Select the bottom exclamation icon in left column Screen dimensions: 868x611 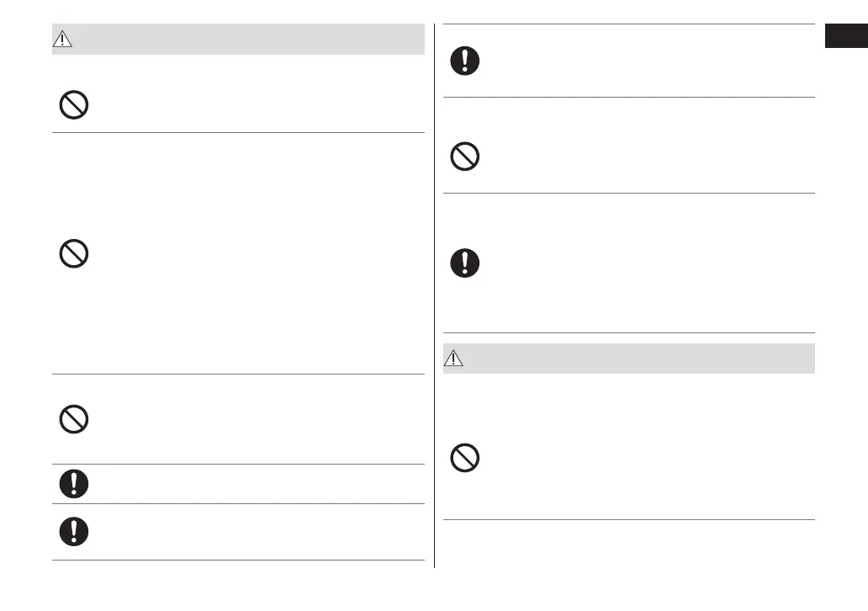[x=74, y=530]
